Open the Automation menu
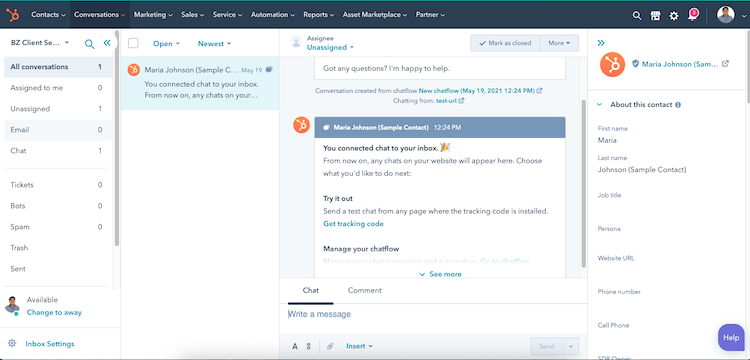The height and width of the screenshot is (360, 750). click(273, 15)
